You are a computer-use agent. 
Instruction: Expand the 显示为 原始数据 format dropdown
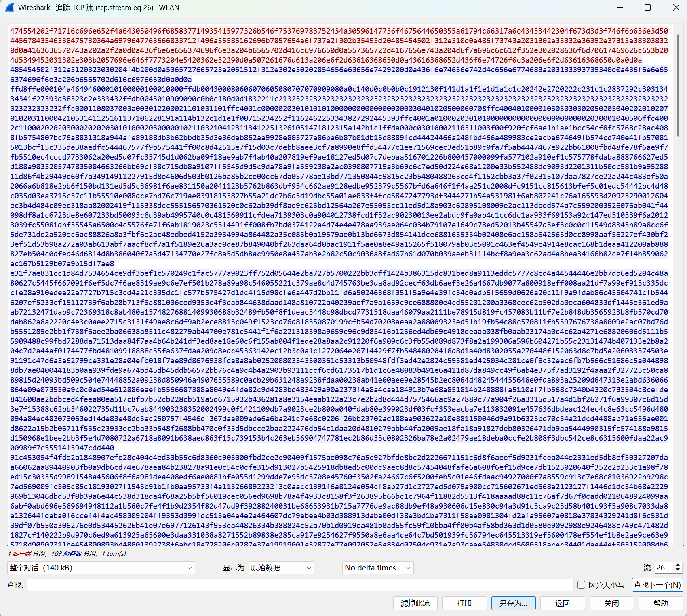281,568
